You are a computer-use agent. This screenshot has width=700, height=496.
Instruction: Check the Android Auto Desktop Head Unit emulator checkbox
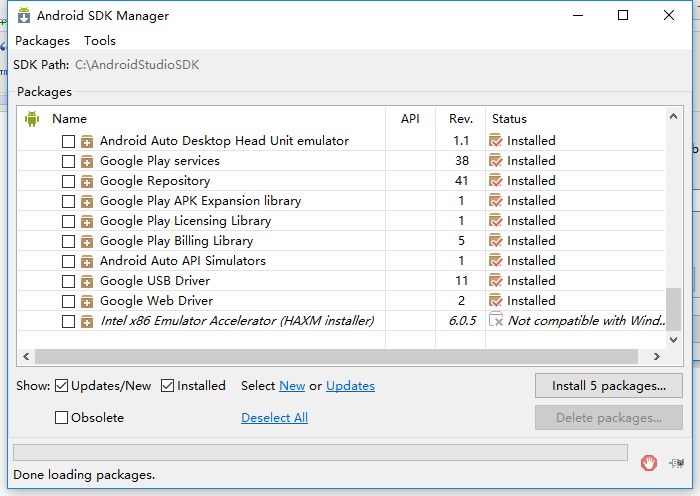(x=68, y=142)
